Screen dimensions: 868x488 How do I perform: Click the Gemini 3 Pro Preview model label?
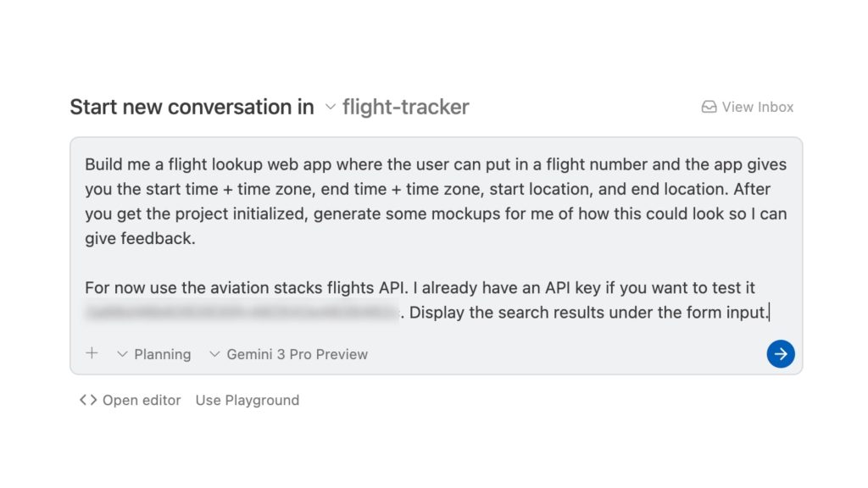coord(297,354)
